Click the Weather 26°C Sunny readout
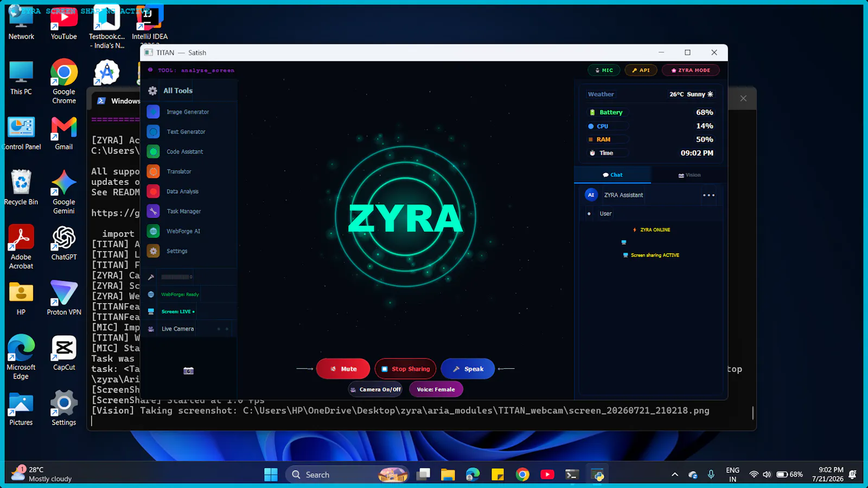 [x=691, y=94]
